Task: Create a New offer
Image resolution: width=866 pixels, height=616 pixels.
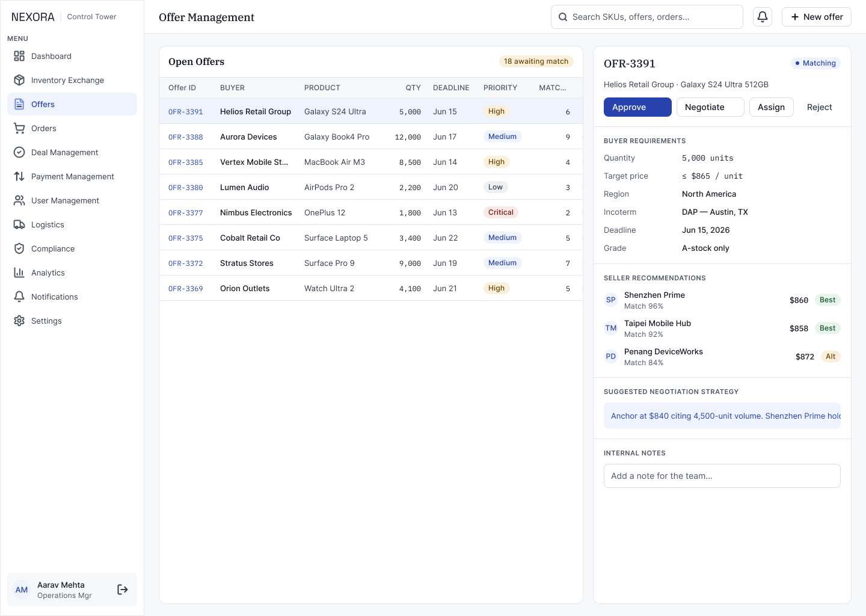Action: point(817,17)
